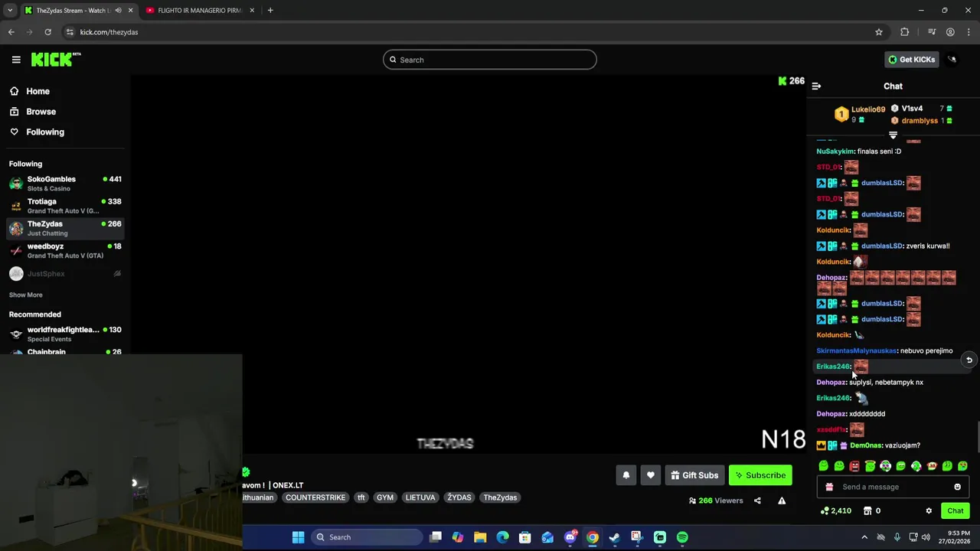Open Chrome three-dot menu
This screenshot has height=551, width=980.
point(969,32)
